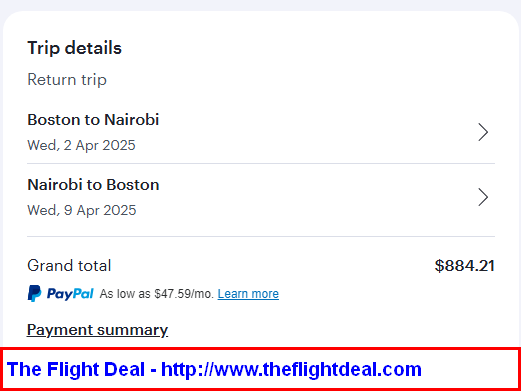Screen dimensions: 521x391
Task: Click the As low as $47.59/mo. text
Action: (157, 294)
